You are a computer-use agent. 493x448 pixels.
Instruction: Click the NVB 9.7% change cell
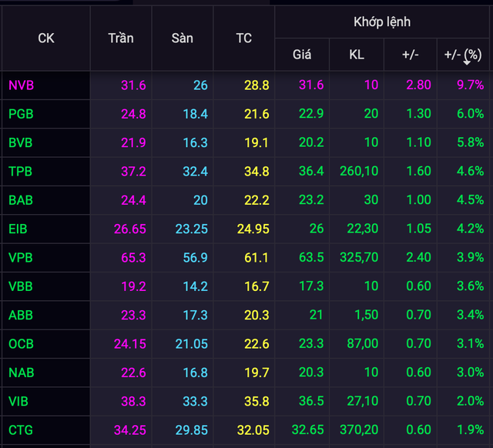point(470,85)
